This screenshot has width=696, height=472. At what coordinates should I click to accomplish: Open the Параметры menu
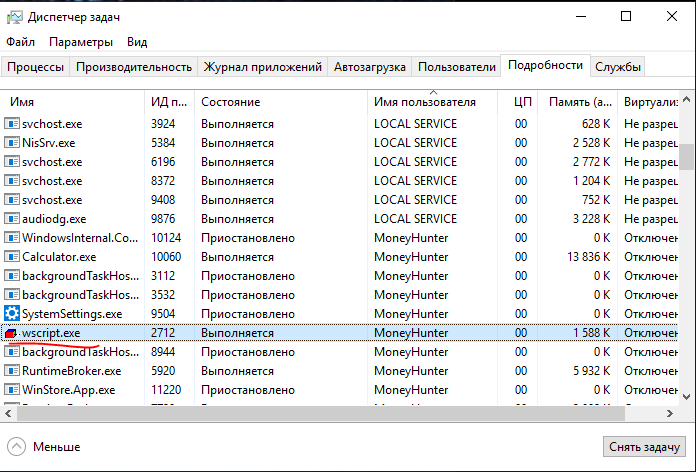(x=81, y=42)
